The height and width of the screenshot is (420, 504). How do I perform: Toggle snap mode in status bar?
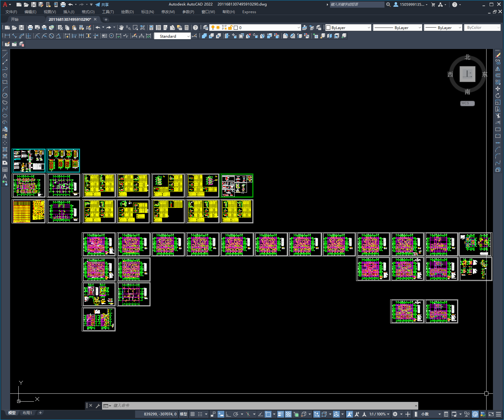[x=200, y=414]
